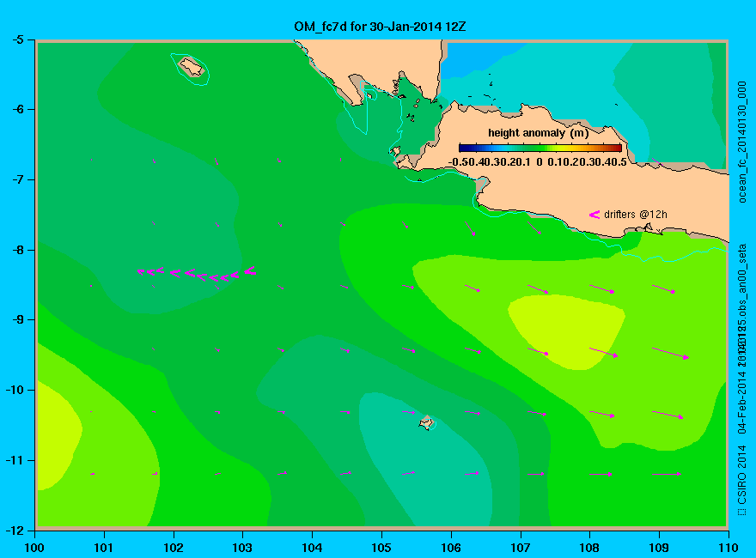Screen dimensions: 756x558
Task: Click the "height anomaly (m)" legend label
Action: coord(538,132)
